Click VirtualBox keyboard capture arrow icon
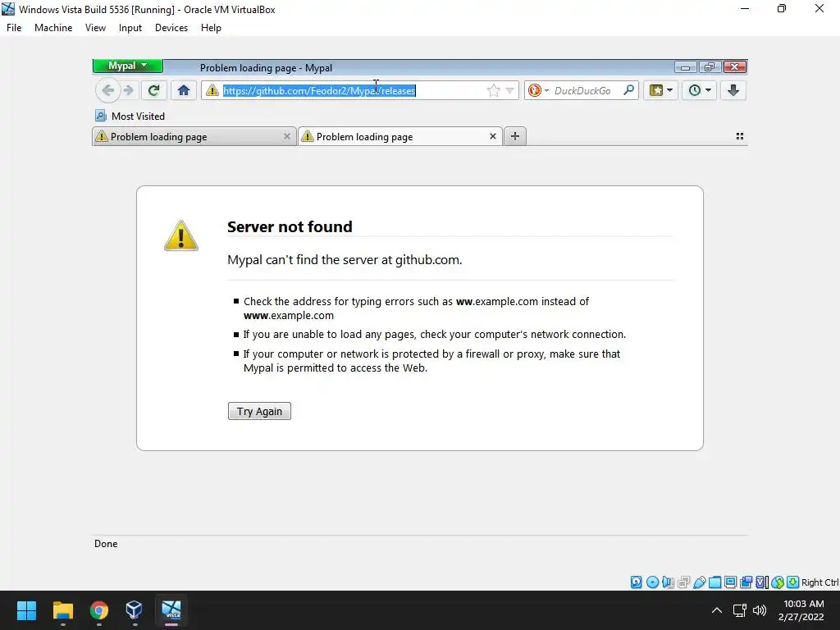Viewport: 840px width, 630px height. pos(793,582)
